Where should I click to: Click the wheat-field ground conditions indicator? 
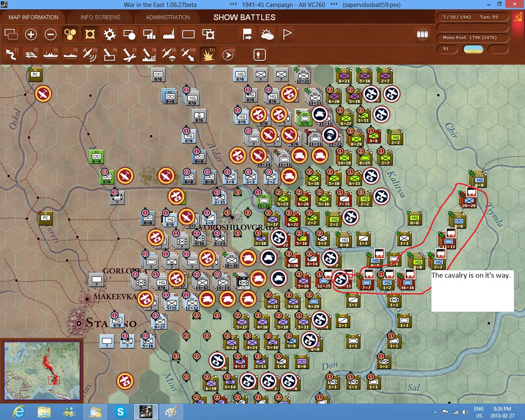[x=473, y=49]
